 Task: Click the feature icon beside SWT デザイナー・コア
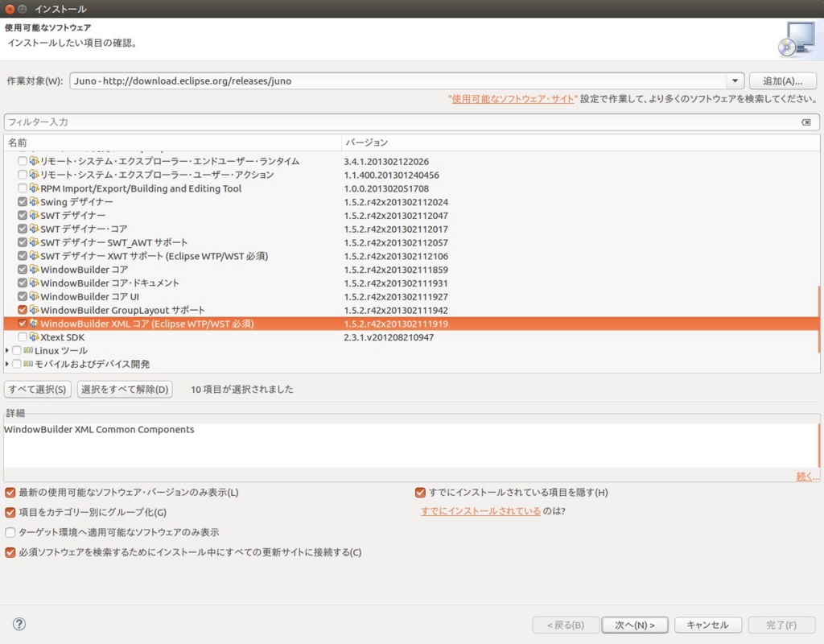point(34,229)
